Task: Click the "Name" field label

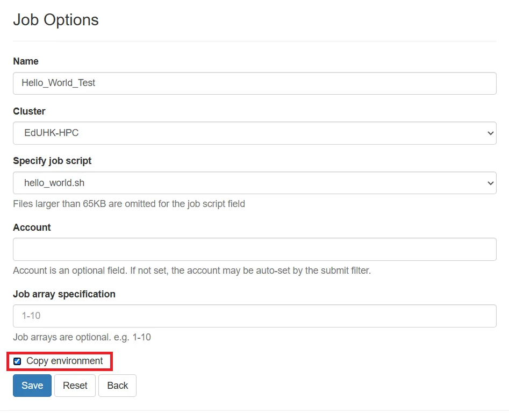Action: click(x=26, y=61)
